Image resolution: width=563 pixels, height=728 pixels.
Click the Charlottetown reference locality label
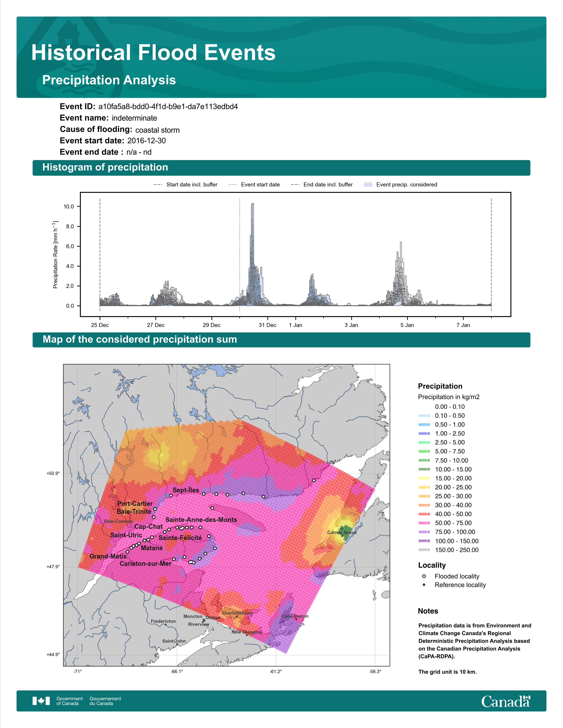[x=237, y=613]
